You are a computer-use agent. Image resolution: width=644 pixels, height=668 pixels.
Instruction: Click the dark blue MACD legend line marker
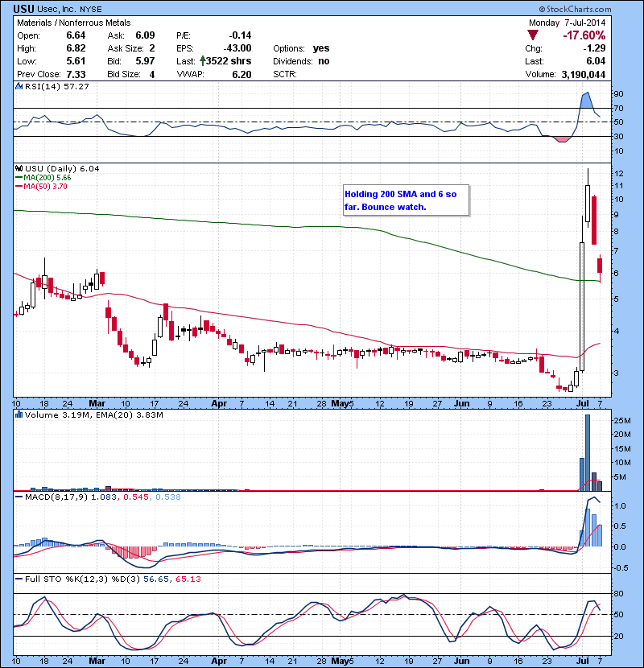(19, 497)
